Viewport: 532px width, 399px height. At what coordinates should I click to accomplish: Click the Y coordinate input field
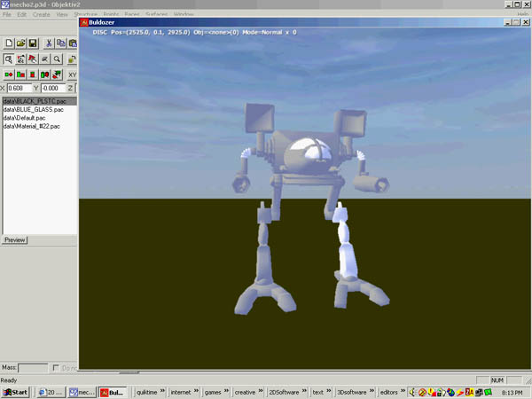coord(53,88)
